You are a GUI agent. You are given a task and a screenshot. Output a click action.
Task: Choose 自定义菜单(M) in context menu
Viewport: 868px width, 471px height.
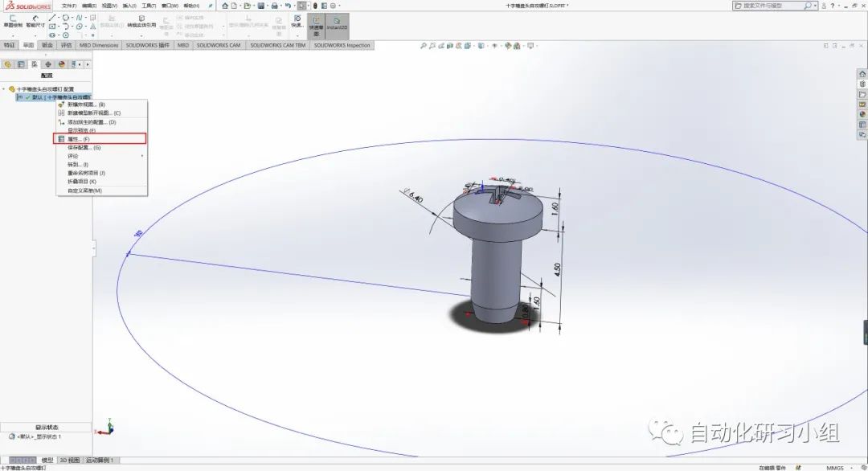tap(102, 190)
